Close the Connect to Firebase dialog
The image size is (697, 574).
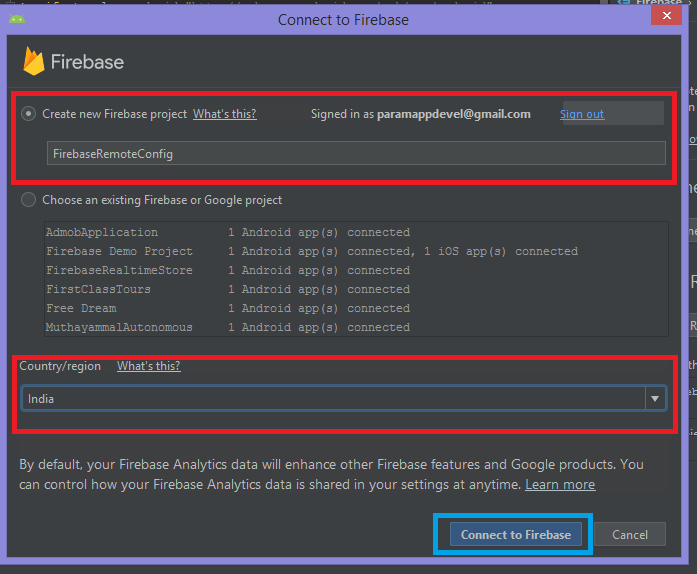[666, 16]
